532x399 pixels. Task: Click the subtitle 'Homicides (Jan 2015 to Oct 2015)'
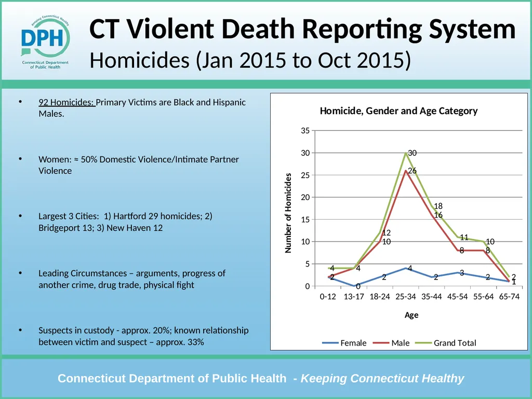250,60
